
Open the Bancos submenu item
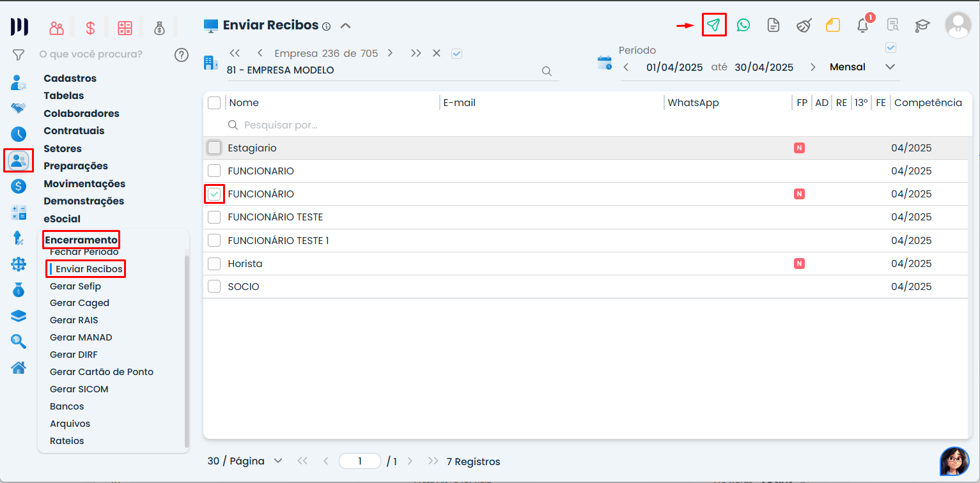(x=67, y=407)
